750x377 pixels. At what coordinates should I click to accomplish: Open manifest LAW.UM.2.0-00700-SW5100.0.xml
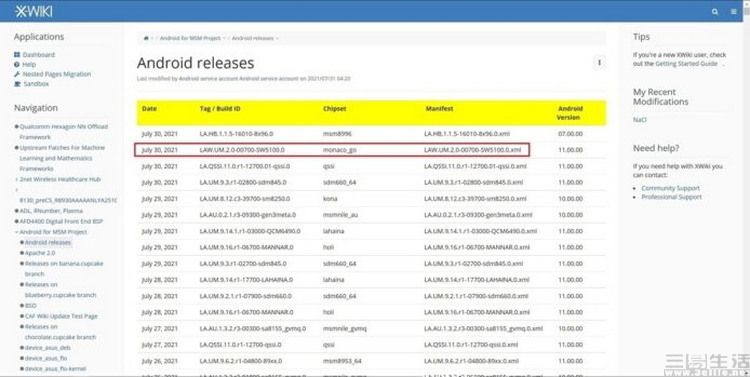pos(473,150)
